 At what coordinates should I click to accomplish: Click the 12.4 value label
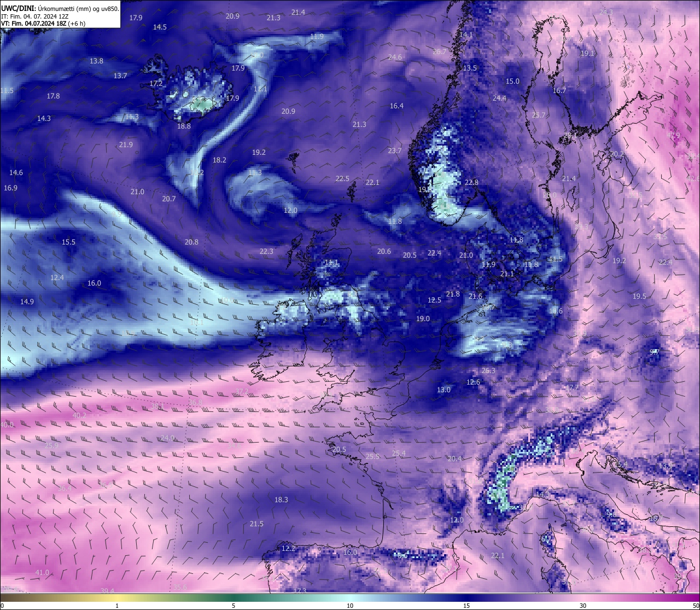tap(57, 278)
